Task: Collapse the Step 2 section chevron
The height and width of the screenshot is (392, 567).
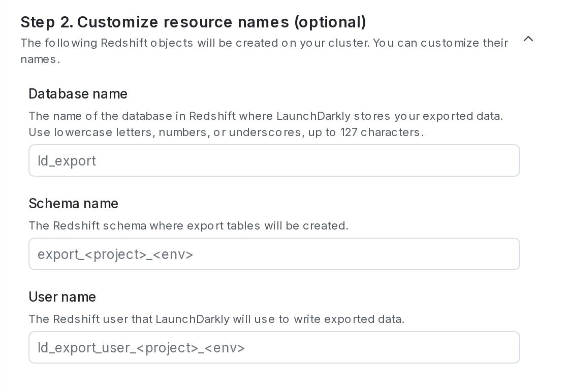Action: (528, 39)
